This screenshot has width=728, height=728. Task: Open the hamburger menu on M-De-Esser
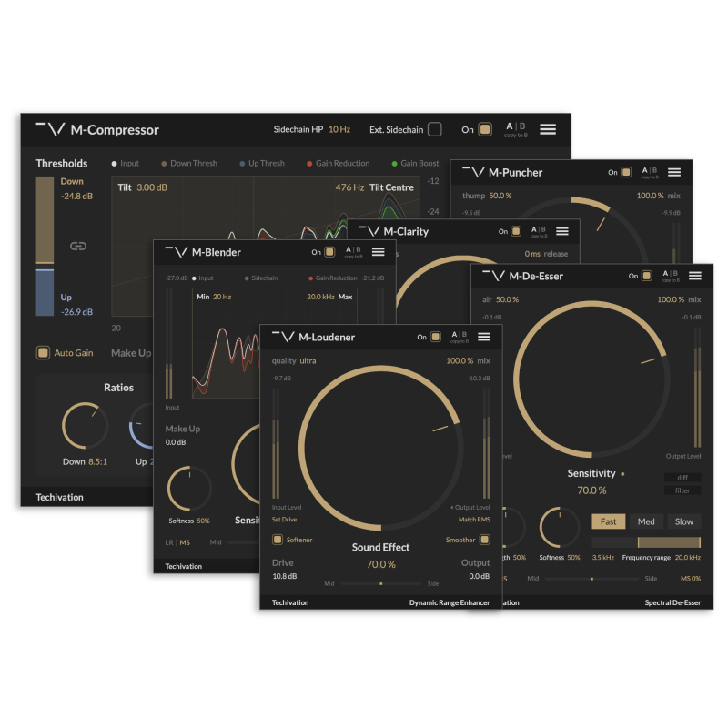pos(695,276)
